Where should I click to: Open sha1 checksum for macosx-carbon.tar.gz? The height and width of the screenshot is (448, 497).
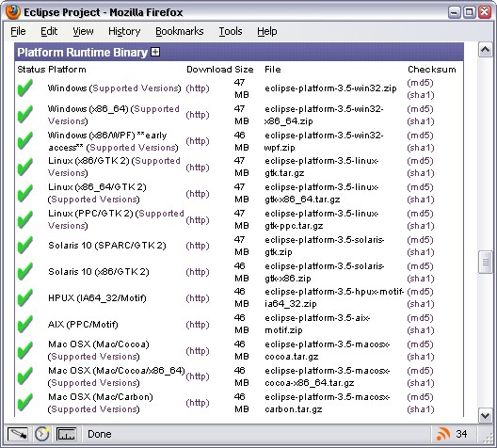(x=421, y=409)
